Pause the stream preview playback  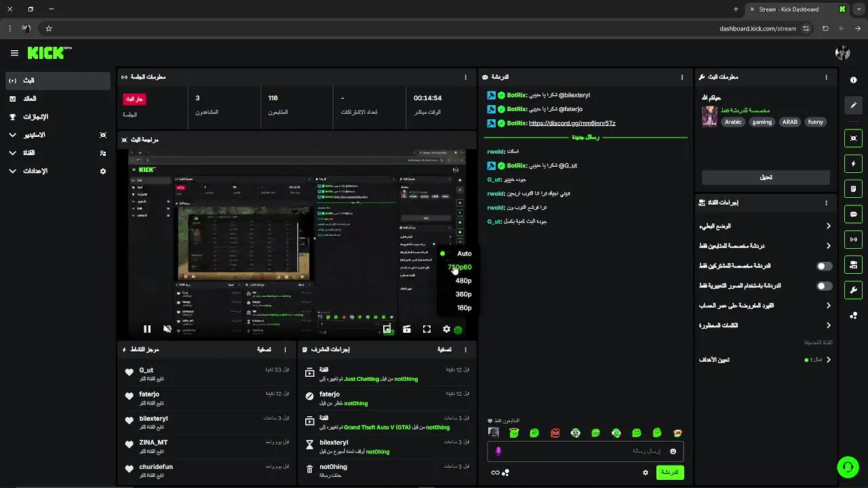(x=147, y=329)
